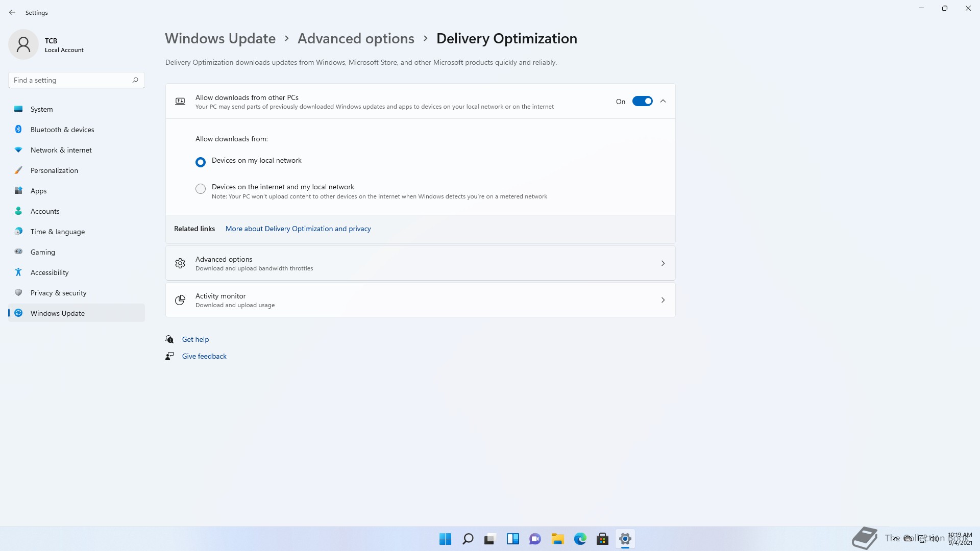Viewport: 980px width, 551px height.
Task: Go to Windows Update in the breadcrumb
Action: (220, 38)
